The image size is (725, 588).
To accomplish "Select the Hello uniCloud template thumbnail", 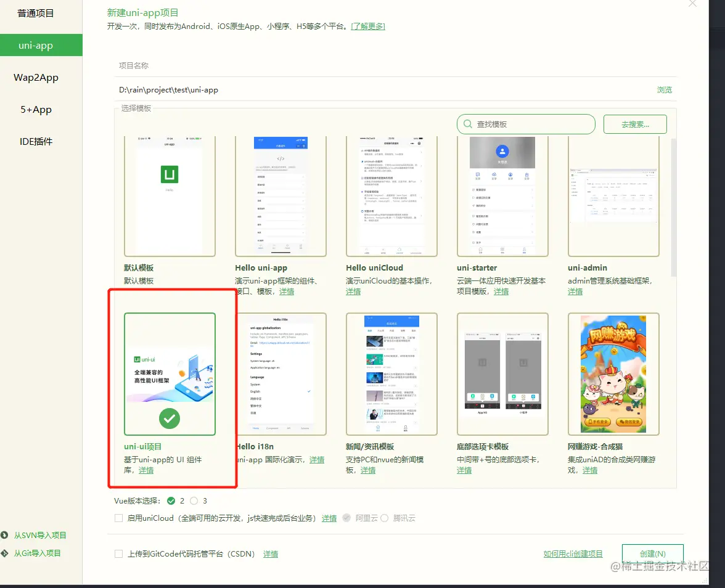I will click(391, 196).
